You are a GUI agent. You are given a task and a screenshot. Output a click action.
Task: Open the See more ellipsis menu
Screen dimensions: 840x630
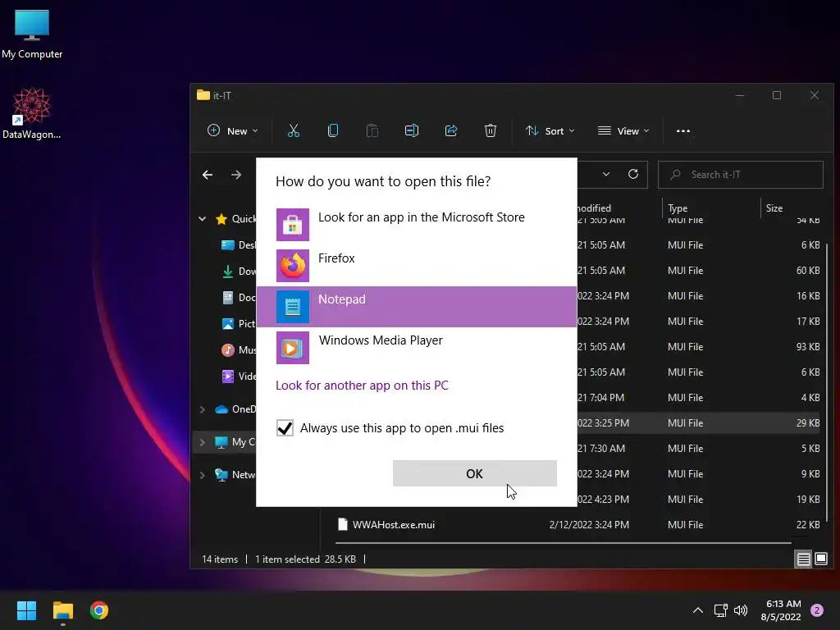(x=683, y=130)
